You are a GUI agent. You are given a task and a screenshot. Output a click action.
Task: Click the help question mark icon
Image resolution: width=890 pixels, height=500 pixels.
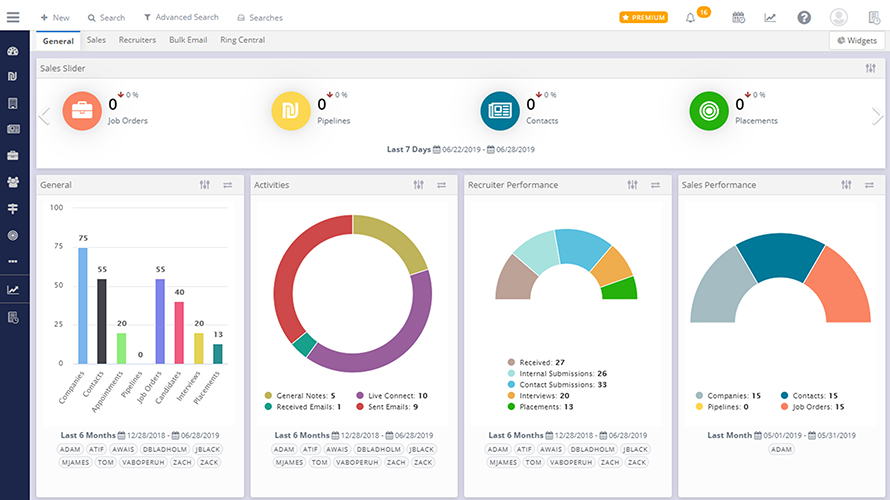(803, 17)
